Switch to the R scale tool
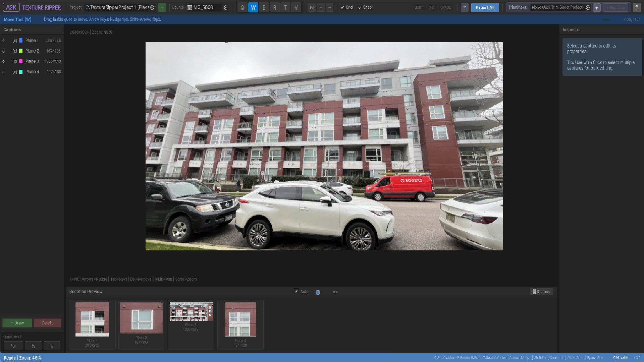The image size is (644, 362). tap(275, 7)
